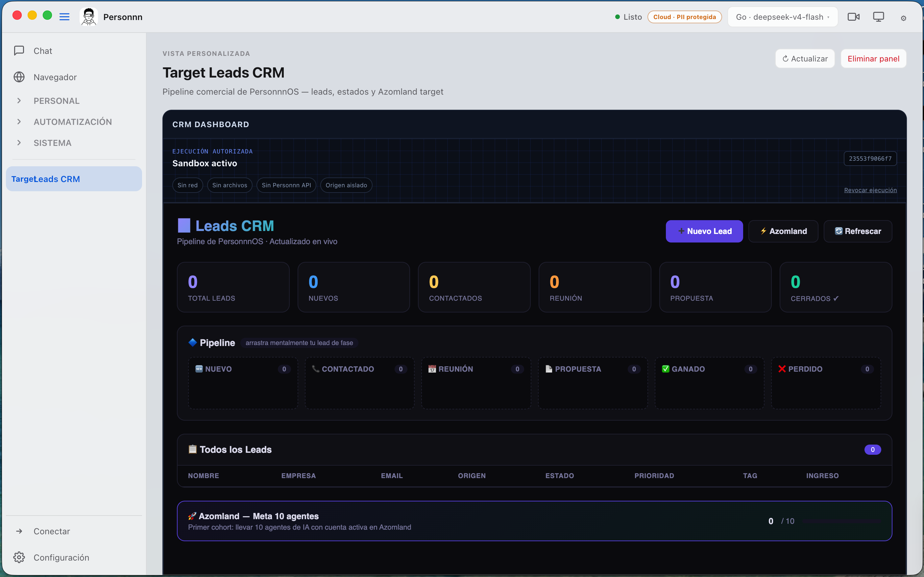Toggle the sidebar hamburger menu icon
924x577 pixels.
tap(64, 17)
